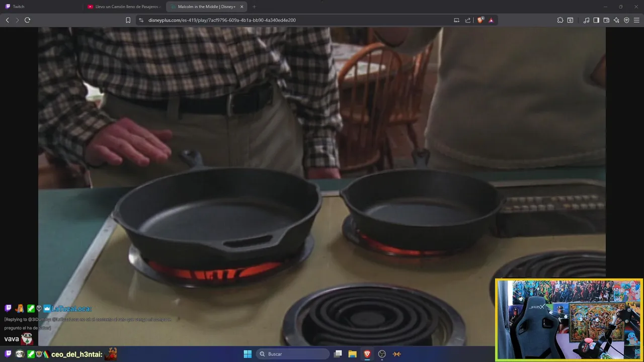
Task: Go back to the previous page
Action: coord(7,20)
